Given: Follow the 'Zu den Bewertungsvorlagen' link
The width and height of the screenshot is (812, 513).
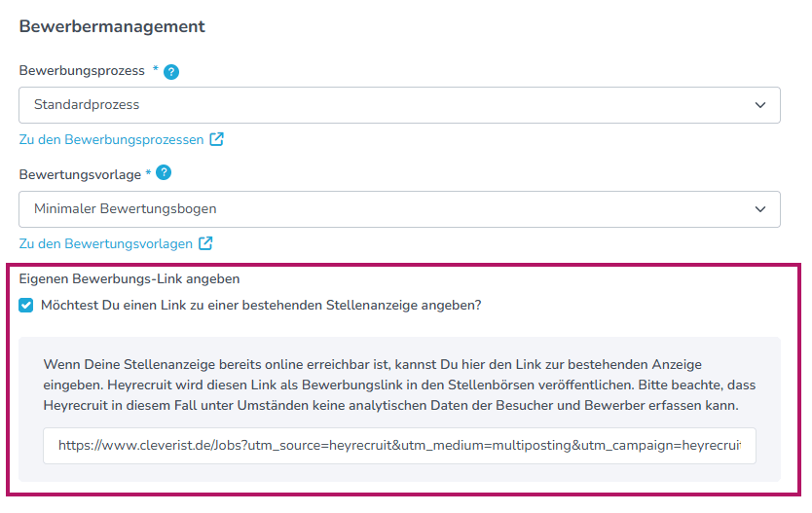Looking at the screenshot, I should pos(105,243).
